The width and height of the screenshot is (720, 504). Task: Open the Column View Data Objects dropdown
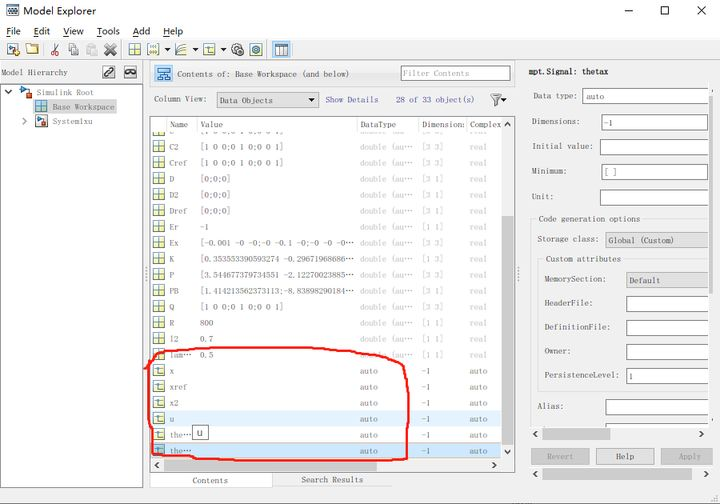267,100
